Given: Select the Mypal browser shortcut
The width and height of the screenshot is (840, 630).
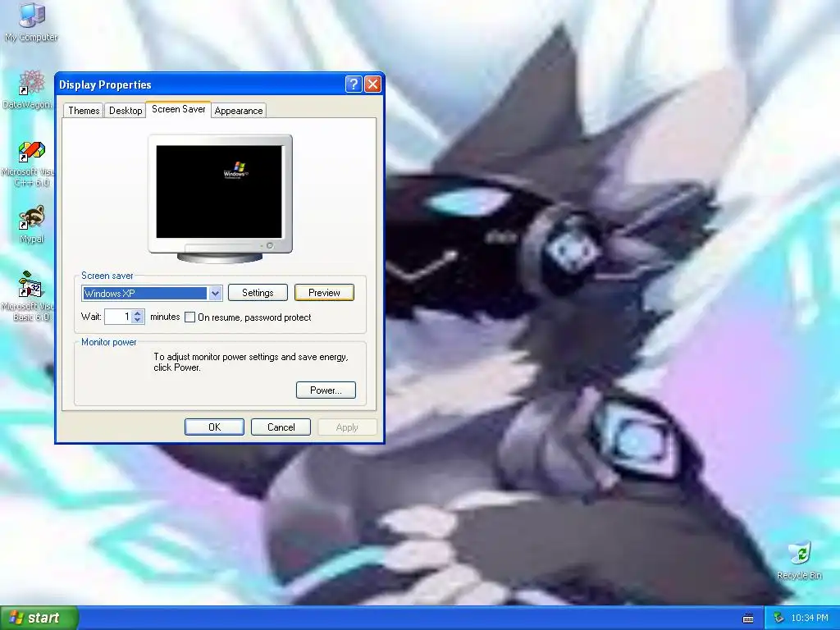Looking at the screenshot, I should pyautogui.click(x=31, y=224).
